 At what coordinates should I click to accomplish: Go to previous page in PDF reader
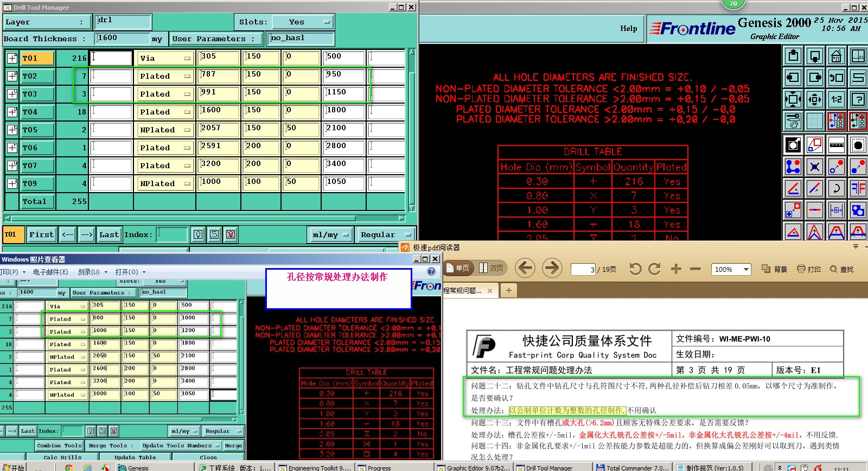click(x=525, y=268)
